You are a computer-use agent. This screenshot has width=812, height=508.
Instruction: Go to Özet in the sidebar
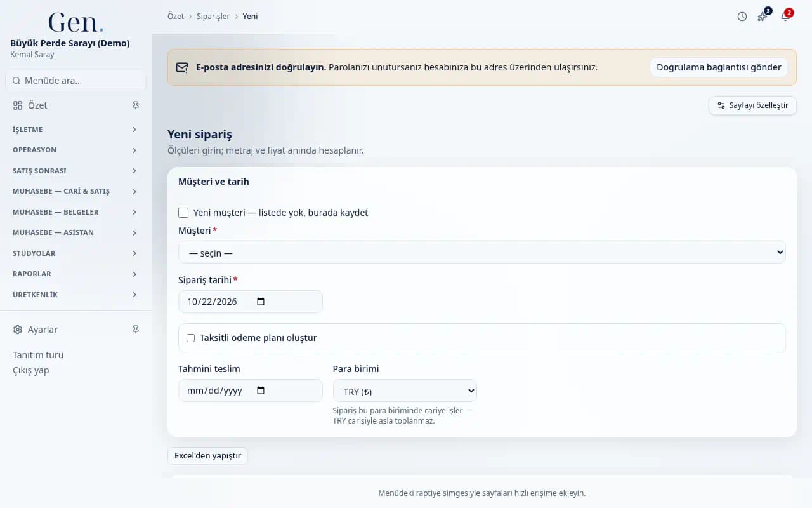pyautogui.click(x=37, y=105)
